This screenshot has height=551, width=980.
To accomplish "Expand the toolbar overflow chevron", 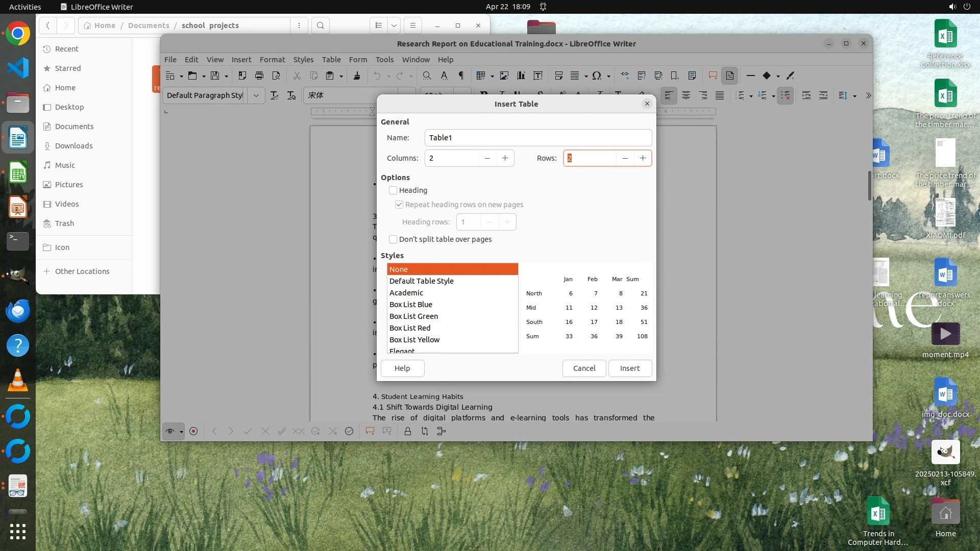I will (x=868, y=95).
